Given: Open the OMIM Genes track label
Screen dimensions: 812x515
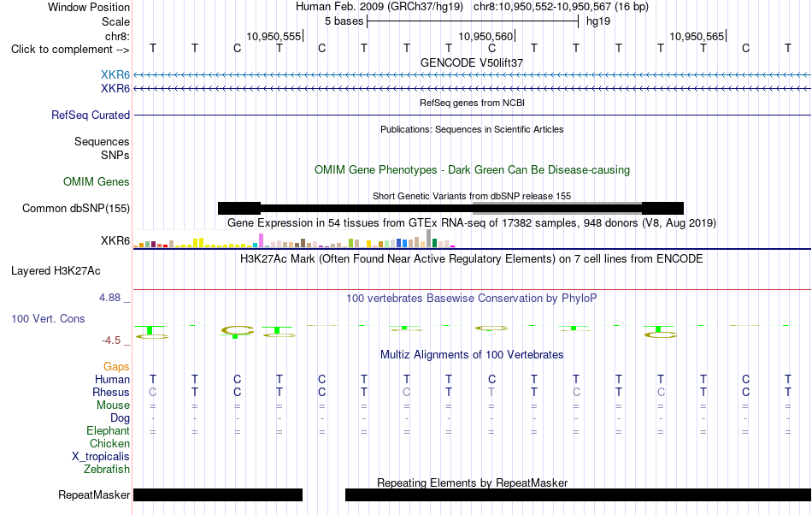Looking at the screenshot, I should tap(97, 182).
